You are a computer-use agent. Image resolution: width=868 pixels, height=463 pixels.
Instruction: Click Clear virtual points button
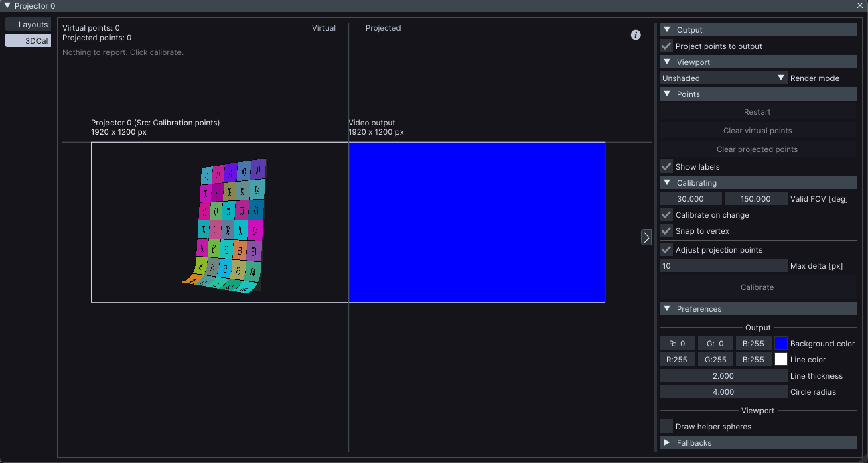click(x=757, y=131)
